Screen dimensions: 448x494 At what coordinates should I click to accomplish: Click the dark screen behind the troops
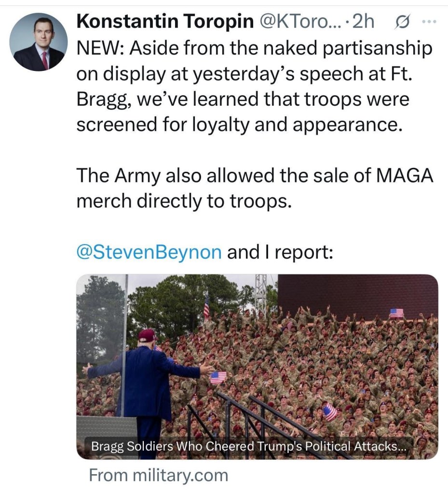(x=357, y=295)
